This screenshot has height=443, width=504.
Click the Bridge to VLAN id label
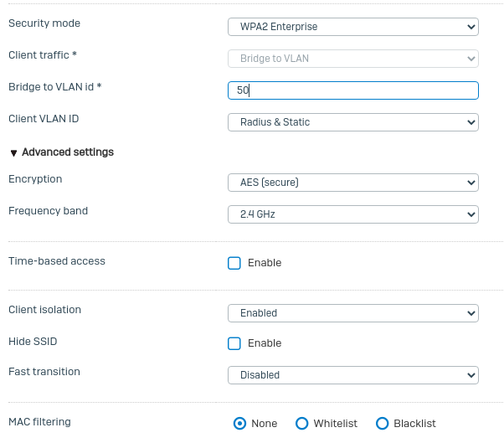tap(55, 87)
